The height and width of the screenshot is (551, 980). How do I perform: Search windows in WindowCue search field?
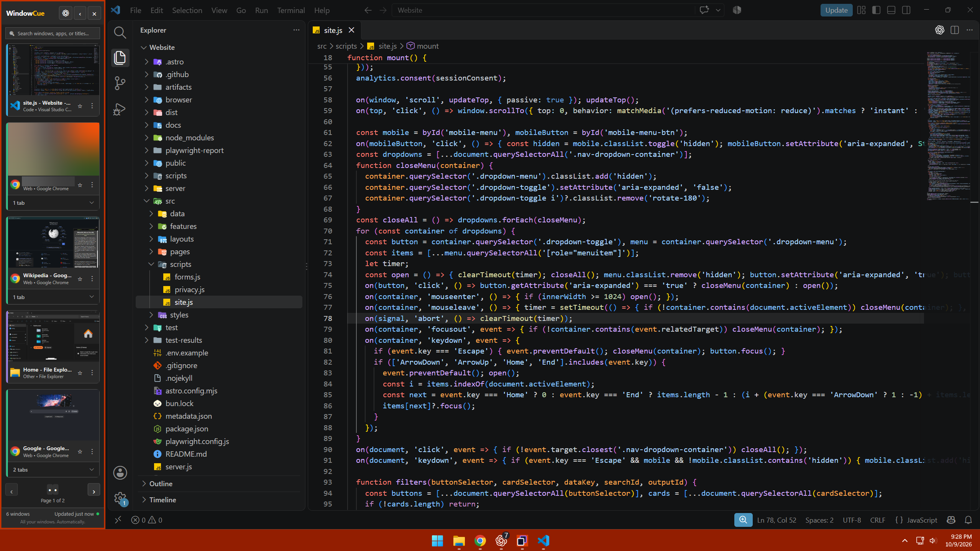click(53, 33)
